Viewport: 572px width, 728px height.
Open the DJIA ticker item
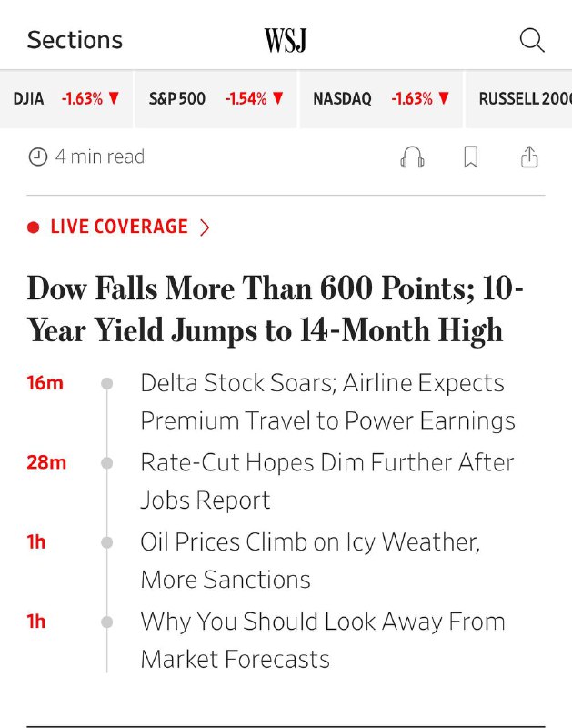pyautogui.click(x=66, y=99)
